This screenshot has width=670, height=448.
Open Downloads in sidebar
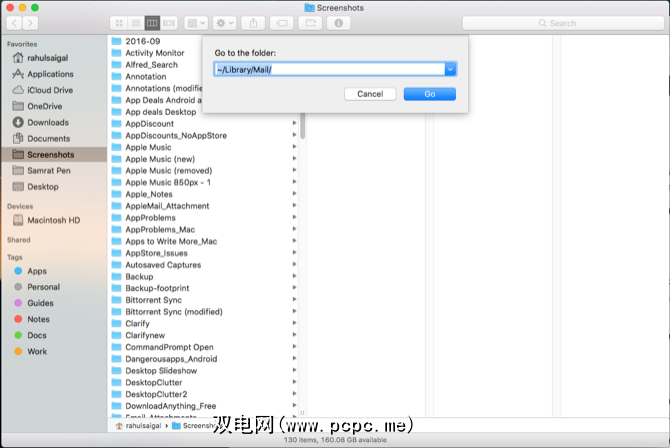click(x=47, y=122)
